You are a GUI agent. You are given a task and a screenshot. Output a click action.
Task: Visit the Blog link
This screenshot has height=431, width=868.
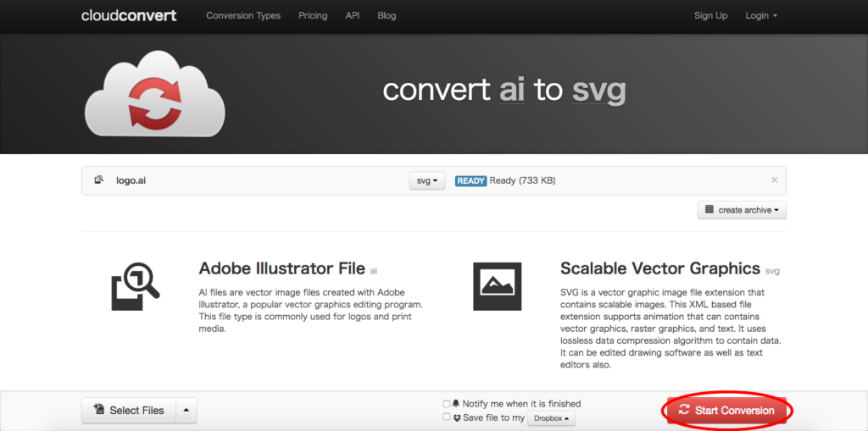[387, 15]
